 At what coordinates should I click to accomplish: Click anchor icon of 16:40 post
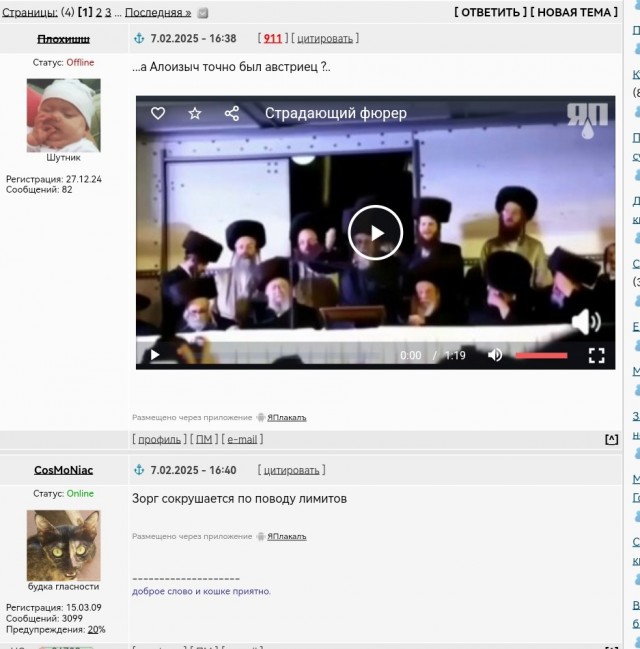coord(139,470)
